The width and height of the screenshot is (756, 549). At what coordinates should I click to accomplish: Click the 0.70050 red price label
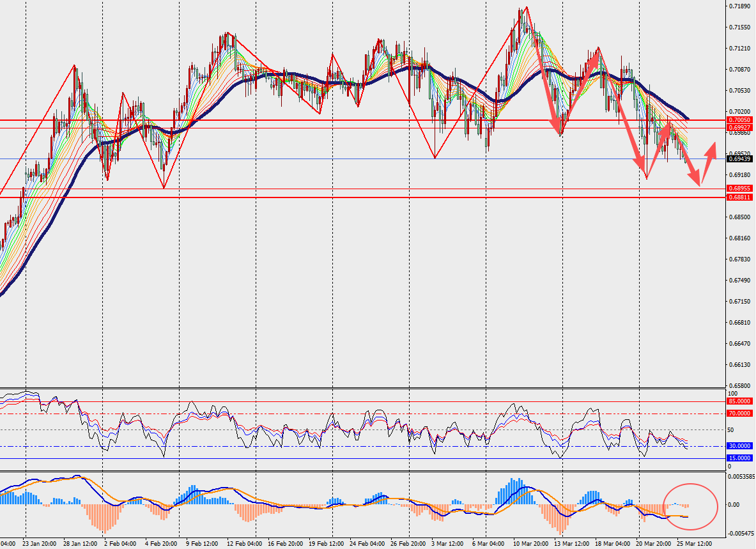click(739, 120)
